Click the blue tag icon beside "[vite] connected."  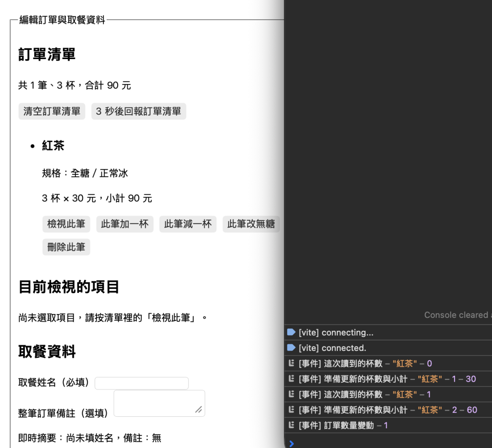(x=291, y=347)
